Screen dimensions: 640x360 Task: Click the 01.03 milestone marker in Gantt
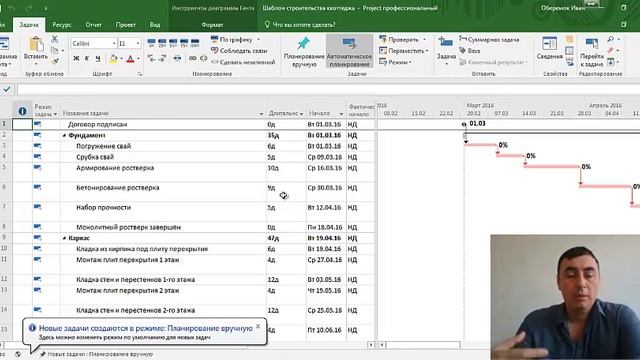[464, 124]
